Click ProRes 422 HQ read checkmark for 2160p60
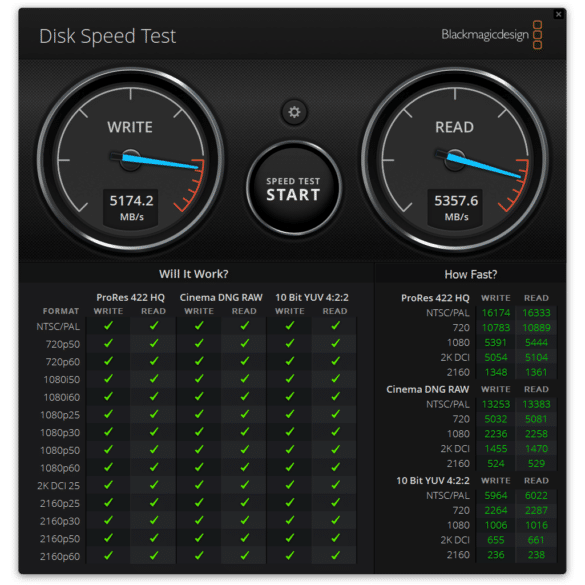The width and height of the screenshot is (585, 585). [x=154, y=556]
